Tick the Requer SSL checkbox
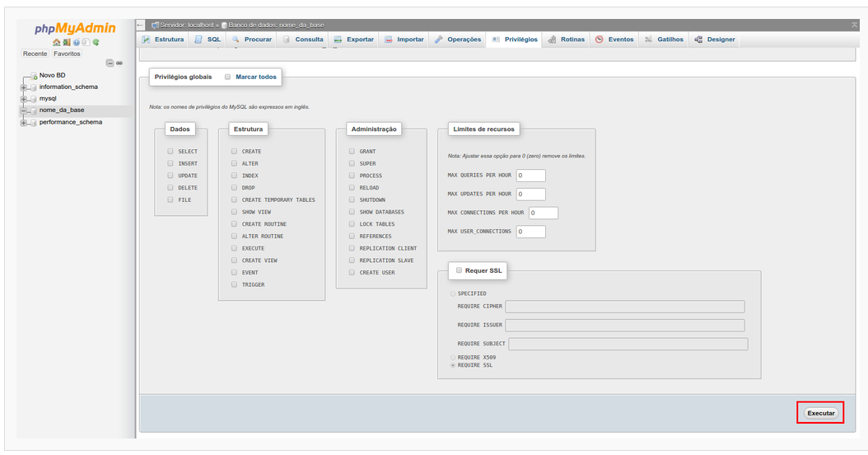The image size is (868, 455). (459, 270)
